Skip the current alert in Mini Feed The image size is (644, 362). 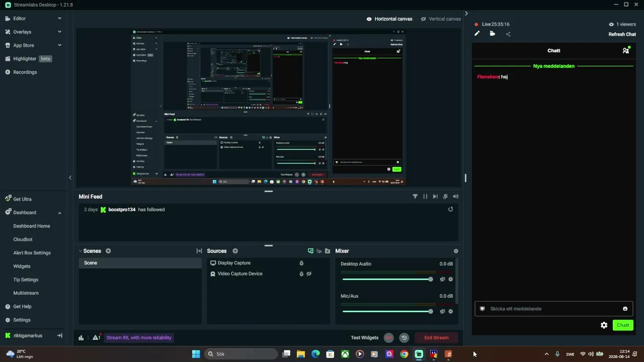[x=435, y=197]
